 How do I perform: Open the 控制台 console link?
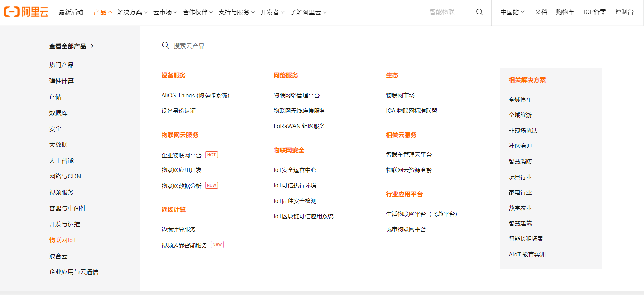click(x=624, y=12)
